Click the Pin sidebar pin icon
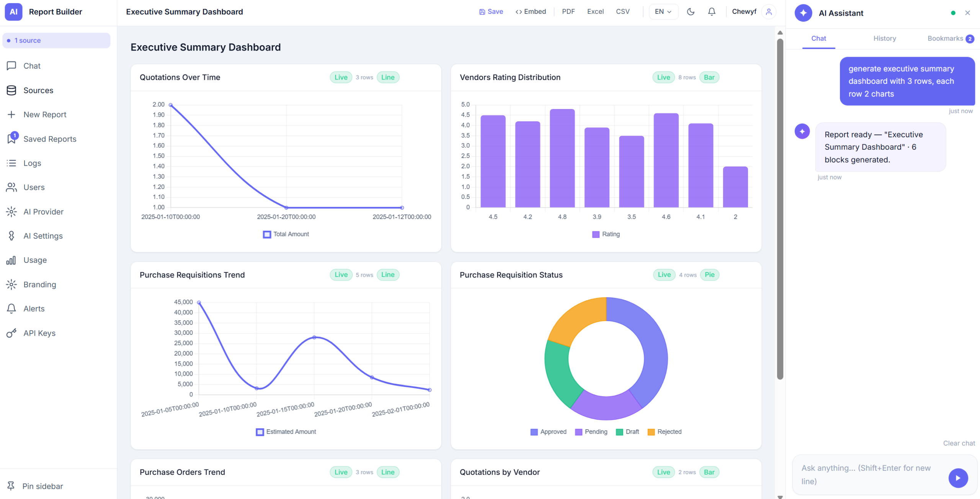This screenshot has height=499, width=980. pos(11,486)
